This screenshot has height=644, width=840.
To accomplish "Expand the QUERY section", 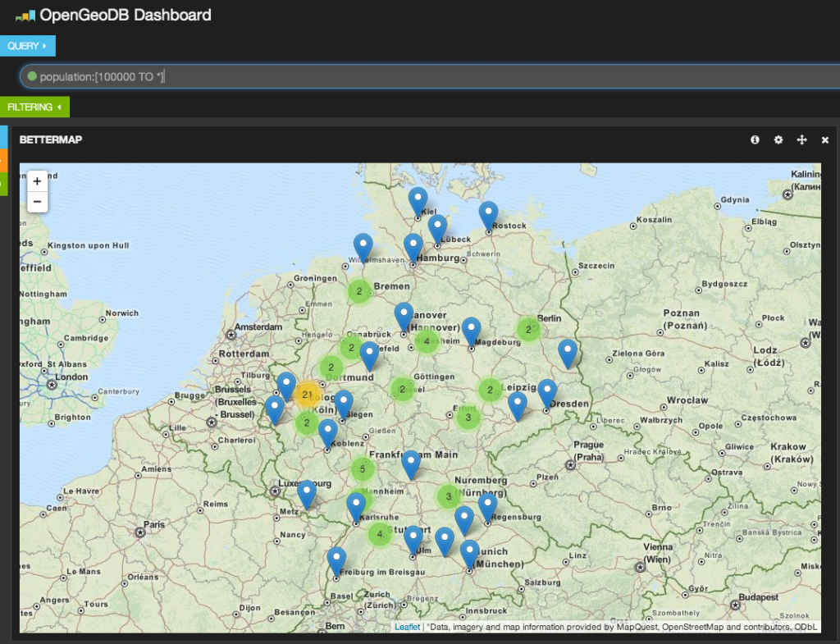I will (x=27, y=46).
